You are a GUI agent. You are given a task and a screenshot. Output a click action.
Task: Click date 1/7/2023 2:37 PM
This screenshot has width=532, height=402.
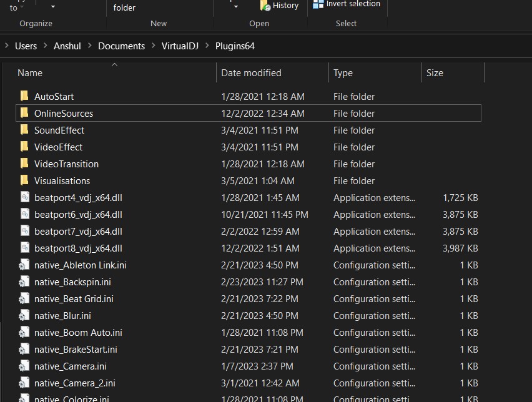click(x=257, y=366)
